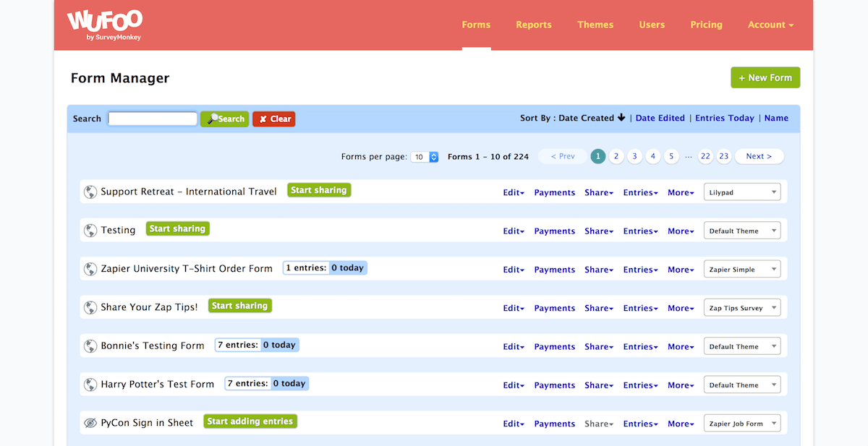Viewport: 868px width, 446px height.
Task: Click Start sharing for Share Your Zap Tips
Action: (239, 306)
